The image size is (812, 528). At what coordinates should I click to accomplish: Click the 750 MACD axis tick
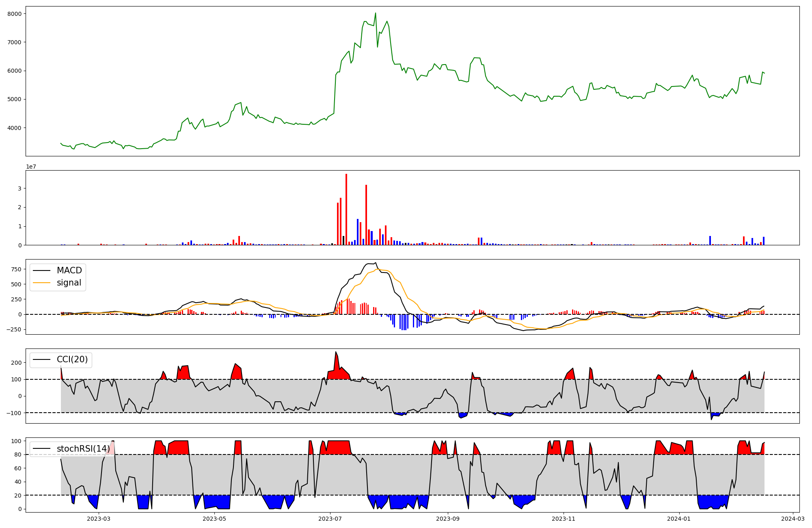tap(16, 269)
